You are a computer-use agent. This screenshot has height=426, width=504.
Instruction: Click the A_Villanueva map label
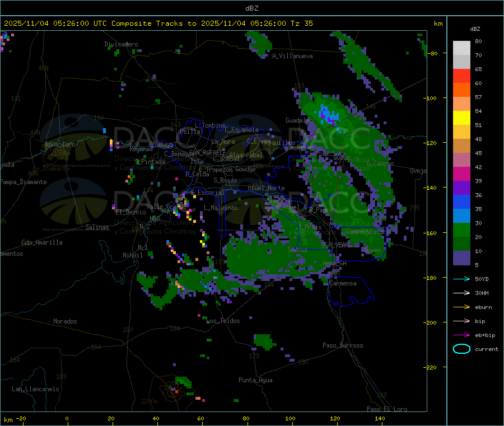click(x=292, y=56)
